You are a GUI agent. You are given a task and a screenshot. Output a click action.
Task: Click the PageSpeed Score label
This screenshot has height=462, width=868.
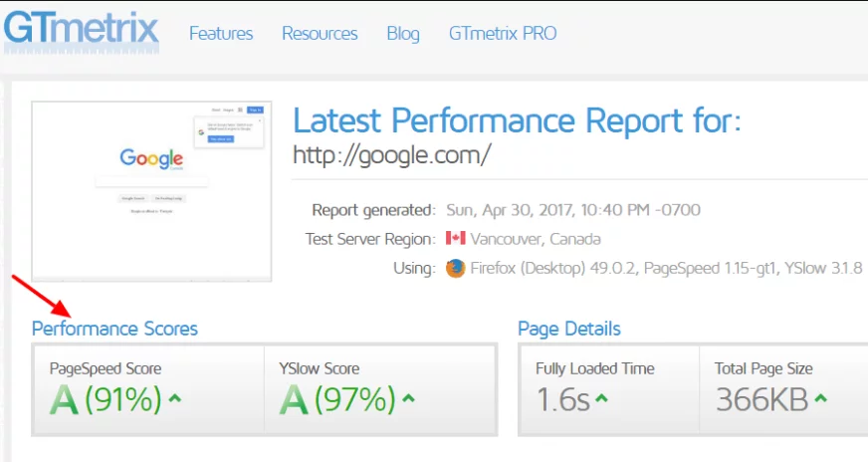click(x=106, y=368)
